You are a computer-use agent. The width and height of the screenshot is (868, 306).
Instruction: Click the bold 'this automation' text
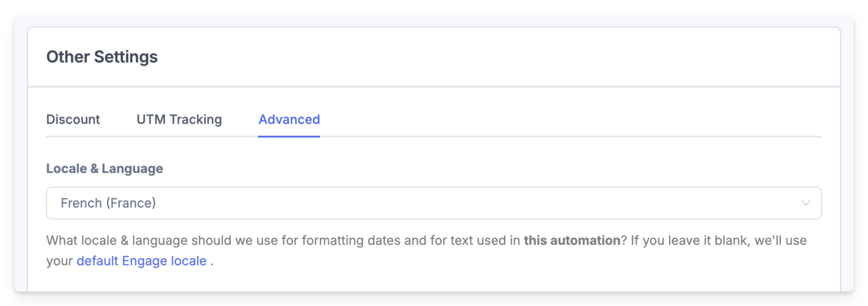pyautogui.click(x=572, y=241)
